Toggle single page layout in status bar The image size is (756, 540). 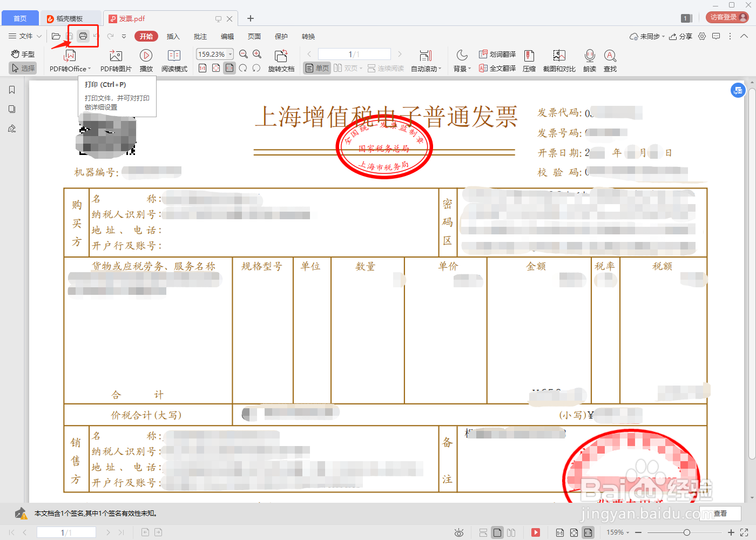497,533
